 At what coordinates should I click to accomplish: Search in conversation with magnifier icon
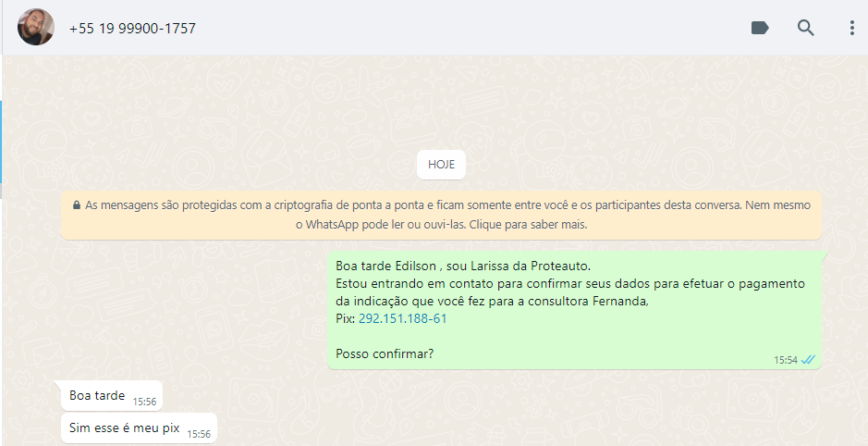pos(805,28)
